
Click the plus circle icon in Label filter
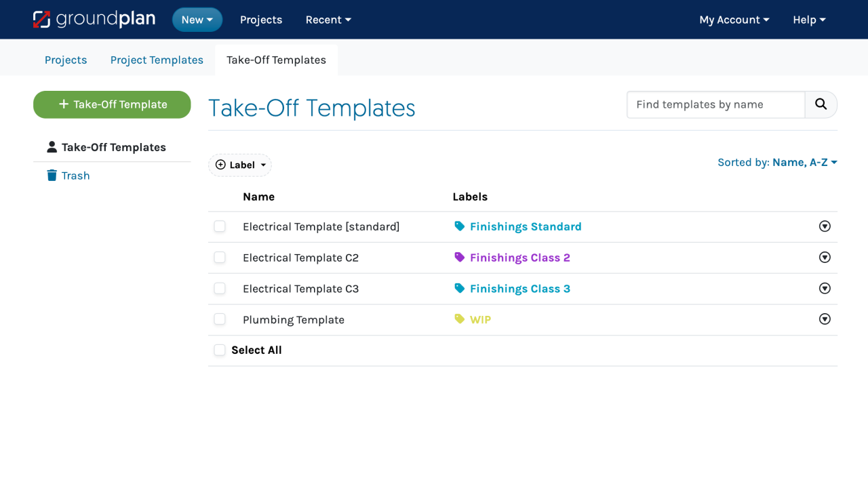[x=220, y=165]
